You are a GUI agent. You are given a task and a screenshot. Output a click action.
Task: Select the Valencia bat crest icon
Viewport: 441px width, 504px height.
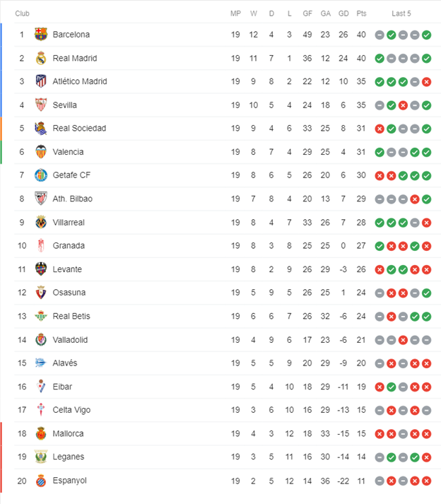click(x=41, y=152)
